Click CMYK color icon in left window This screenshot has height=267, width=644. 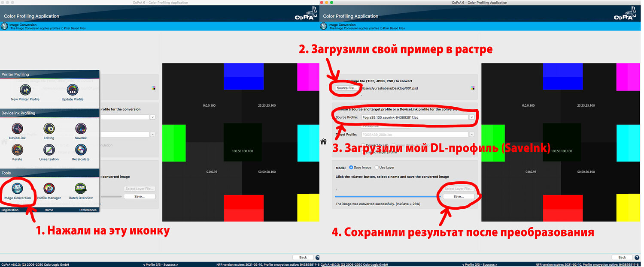153,88
